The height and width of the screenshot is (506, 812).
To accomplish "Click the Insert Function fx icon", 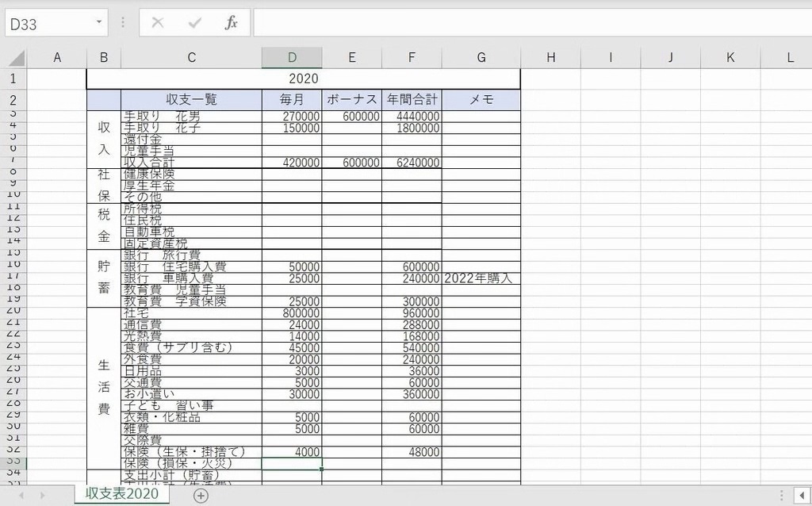I will coord(231,23).
